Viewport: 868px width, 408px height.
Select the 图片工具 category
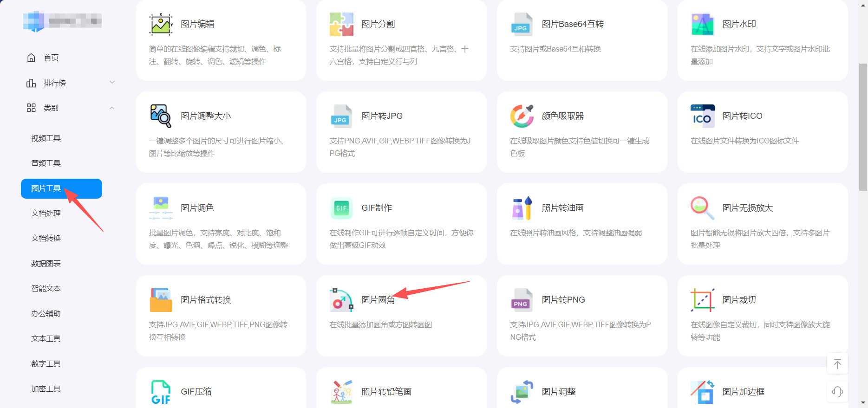[61, 188]
